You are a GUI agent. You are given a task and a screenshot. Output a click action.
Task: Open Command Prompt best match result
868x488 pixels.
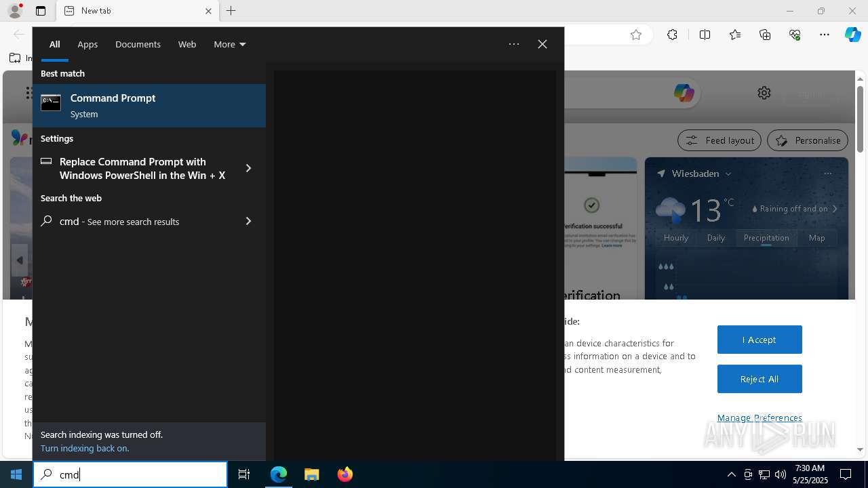149,106
